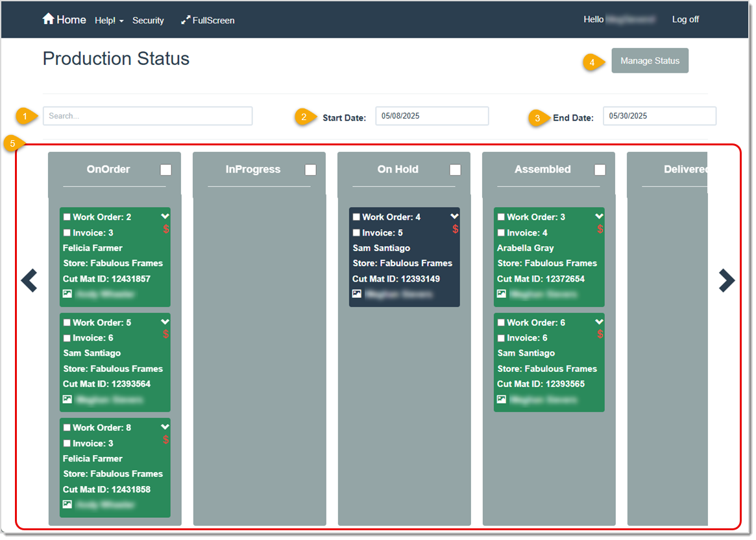Click the left arrow to scroll columns
The width and height of the screenshot is (756, 540).
click(x=29, y=280)
